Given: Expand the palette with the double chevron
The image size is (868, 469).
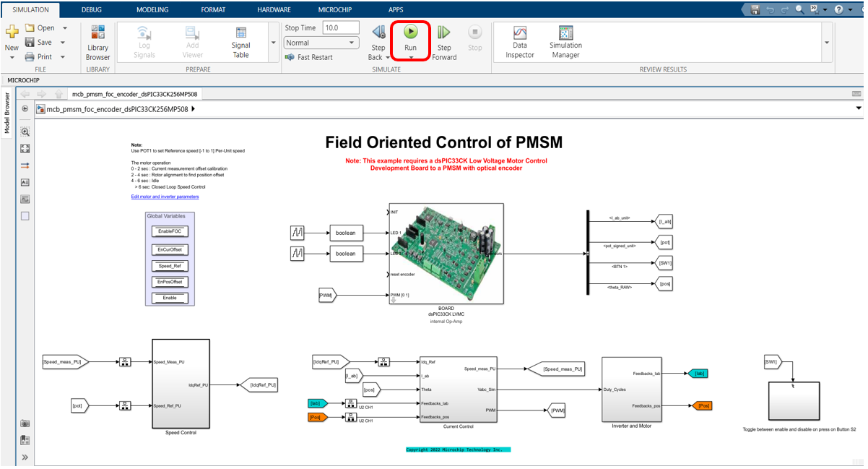Looking at the screenshot, I should (x=25, y=457).
